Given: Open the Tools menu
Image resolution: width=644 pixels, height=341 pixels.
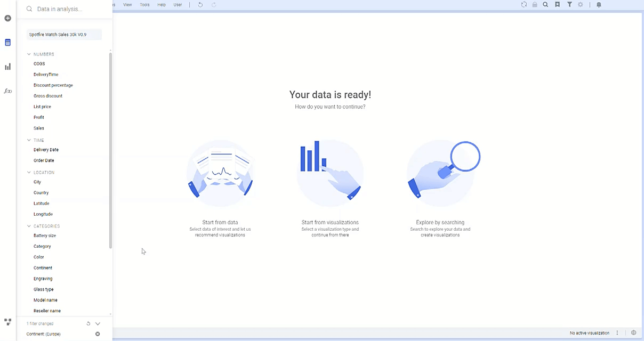Looking at the screenshot, I should pos(144,5).
